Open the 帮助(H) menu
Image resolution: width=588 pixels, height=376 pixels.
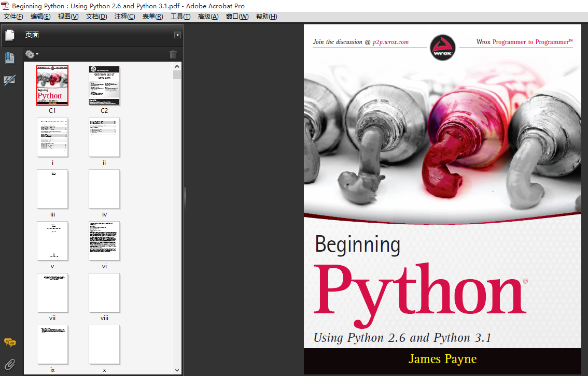(x=267, y=17)
